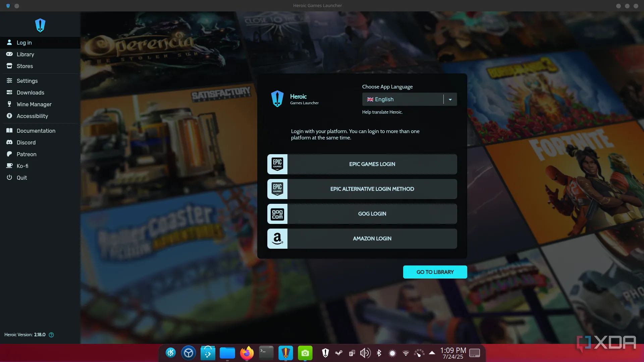The height and width of the screenshot is (362, 644).
Task: Open the Downloads sidebar item
Action: pyautogui.click(x=40, y=93)
